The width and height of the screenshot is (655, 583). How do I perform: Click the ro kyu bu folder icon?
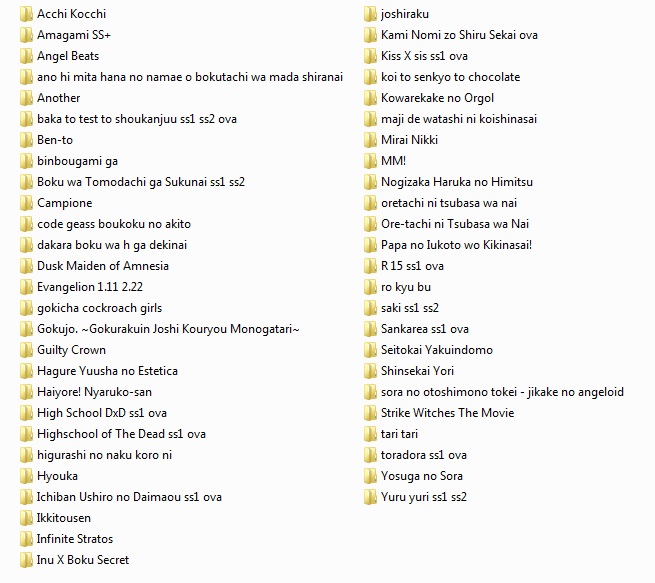coord(370,287)
